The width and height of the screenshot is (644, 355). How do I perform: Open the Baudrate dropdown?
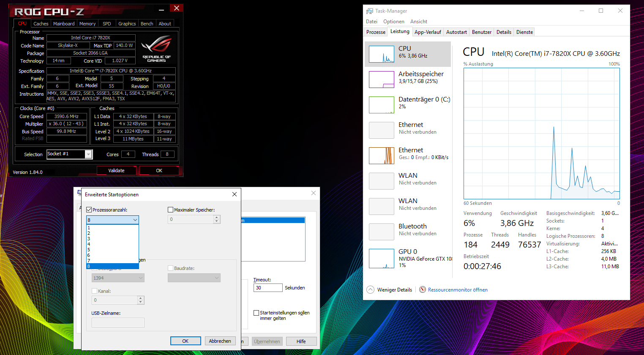click(194, 278)
